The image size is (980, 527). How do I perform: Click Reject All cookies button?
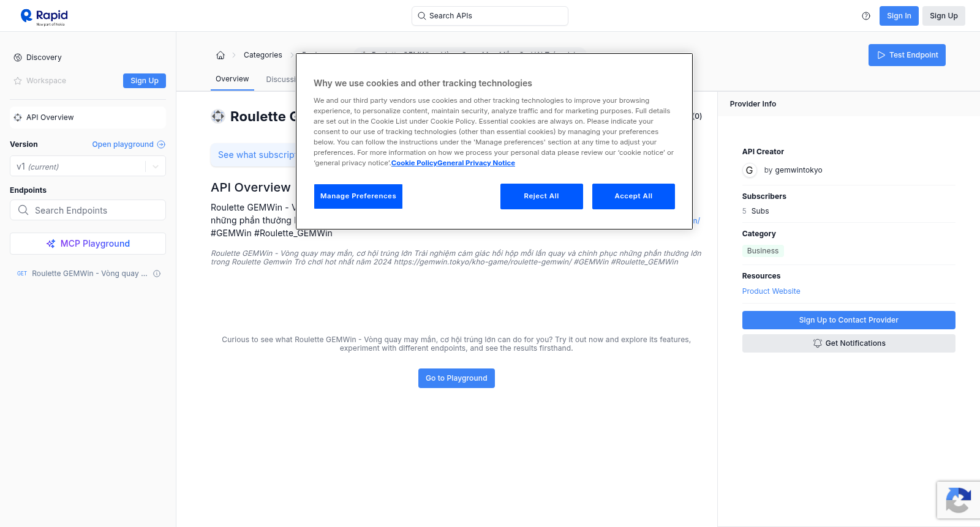[x=541, y=196]
